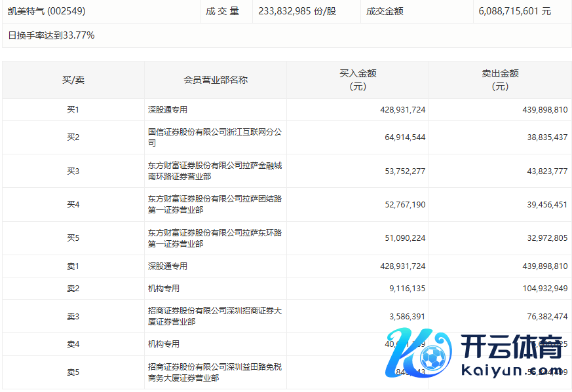This screenshot has height=392, width=572.
Task: Select the 买/卖 column header
Action: coord(73,80)
